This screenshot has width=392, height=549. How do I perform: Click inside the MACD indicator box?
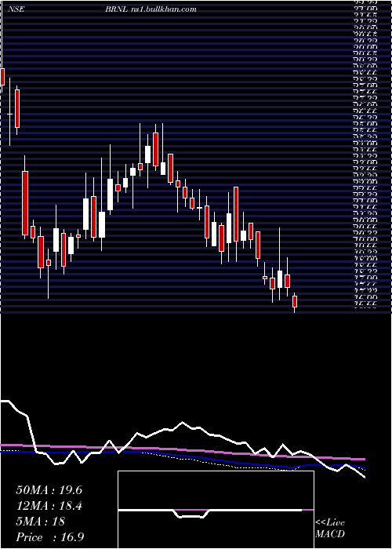coord(216,510)
